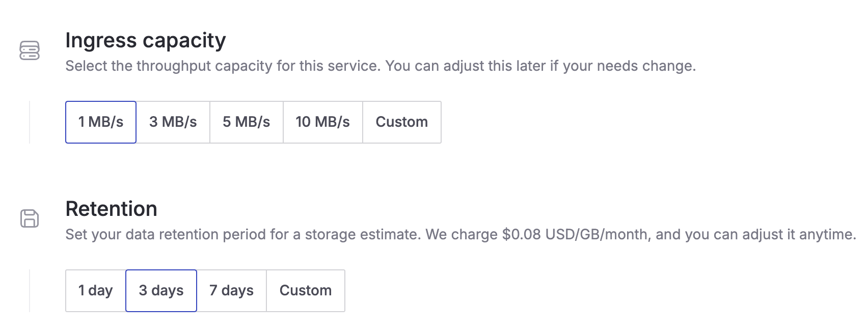Set retention to 7 days
The image size is (868, 332).
pos(232,291)
